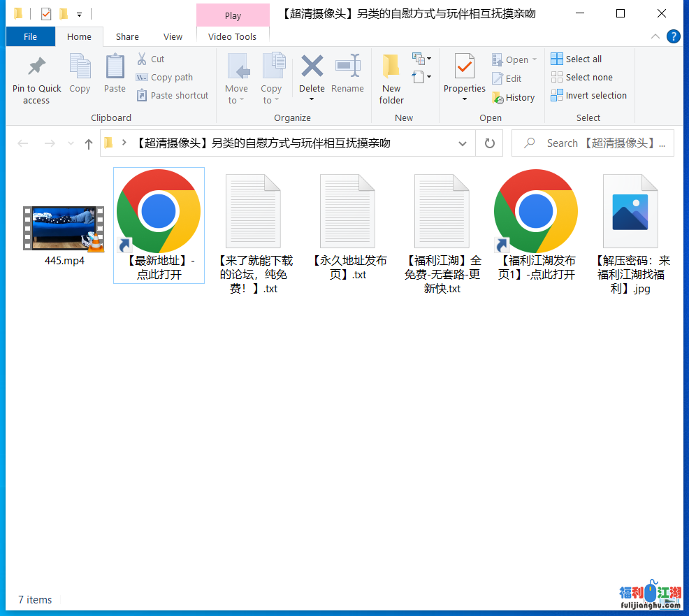Expand the Delete dropdown arrow
Image resolution: width=689 pixels, height=616 pixels.
(312, 100)
